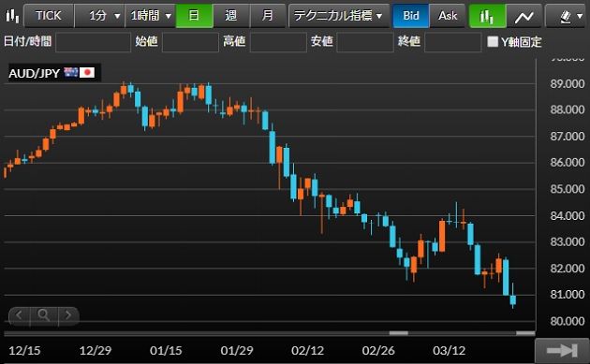The image size is (590, 364).
Task: Click the 80.000 price axis label
Action: (568, 321)
